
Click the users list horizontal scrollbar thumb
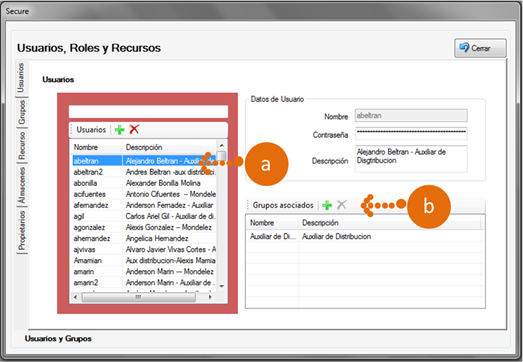pyautogui.click(x=138, y=297)
